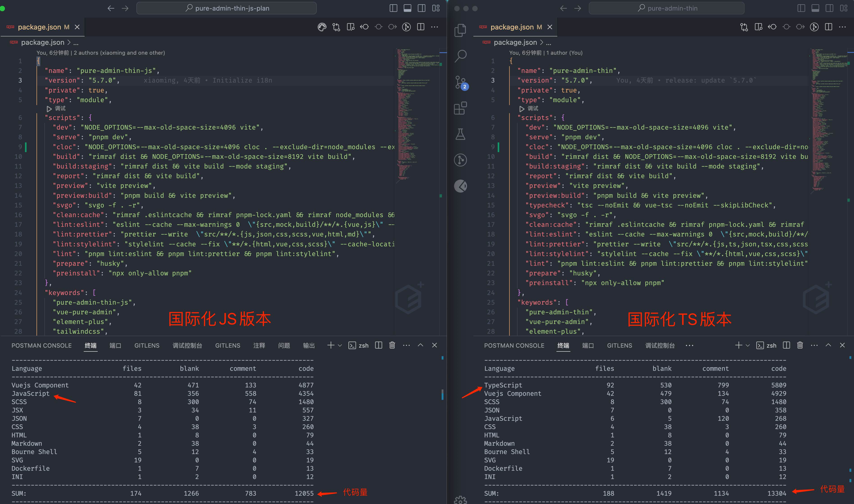The image size is (854, 504).
Task: Open Search view in activity bar
Action: tap(460, 56)
